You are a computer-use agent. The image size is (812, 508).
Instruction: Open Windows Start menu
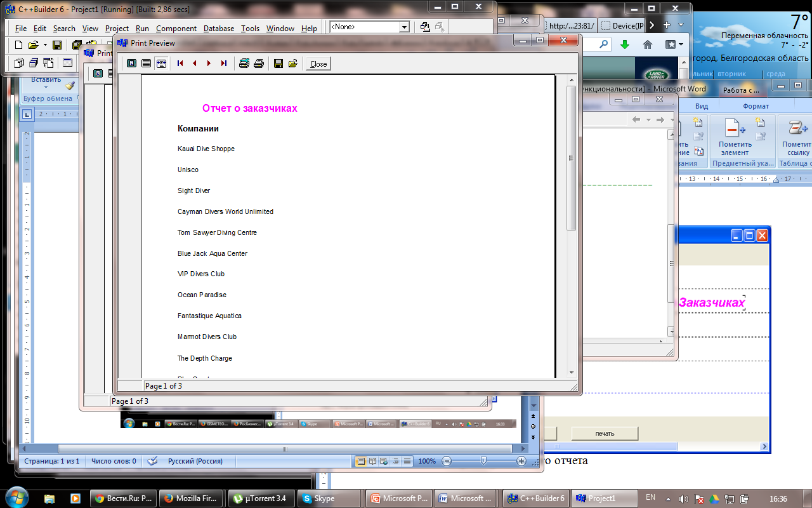[16, 498]
